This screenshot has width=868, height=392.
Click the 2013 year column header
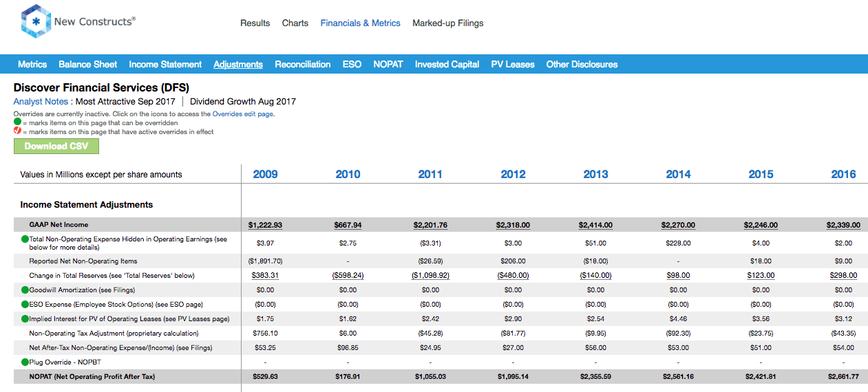coord(595,174)
